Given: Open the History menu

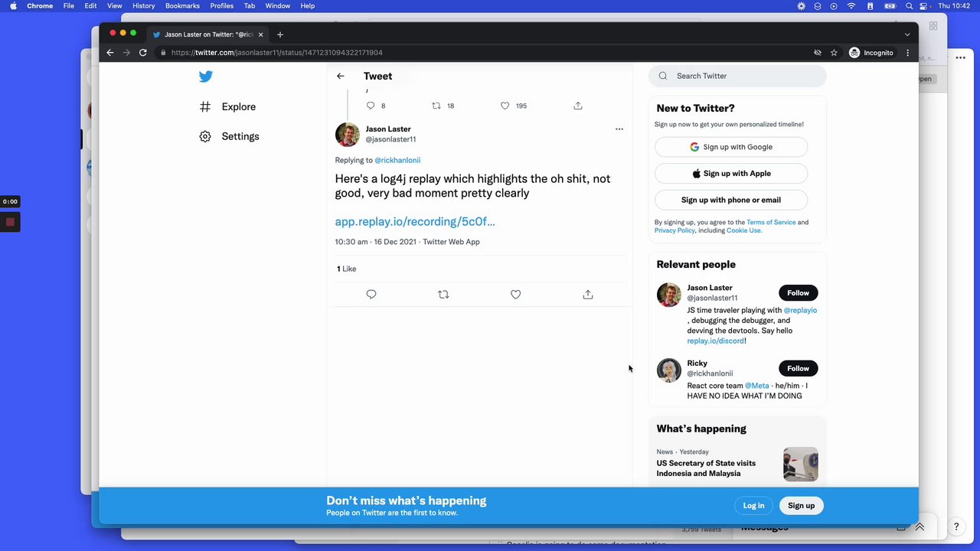Looking at the screenshot, I should coord(143,5).
